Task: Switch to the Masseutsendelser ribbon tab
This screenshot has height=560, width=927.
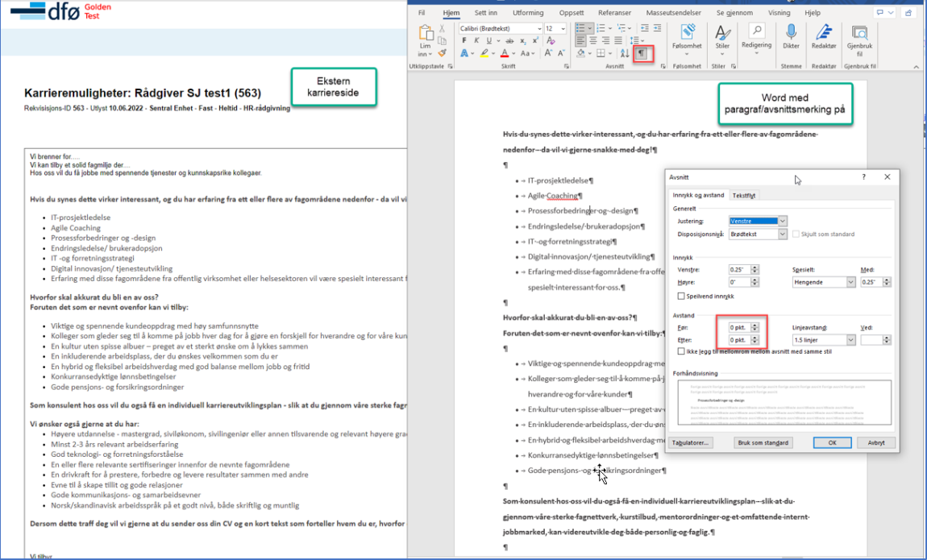Action: click(x=673, y=12)
